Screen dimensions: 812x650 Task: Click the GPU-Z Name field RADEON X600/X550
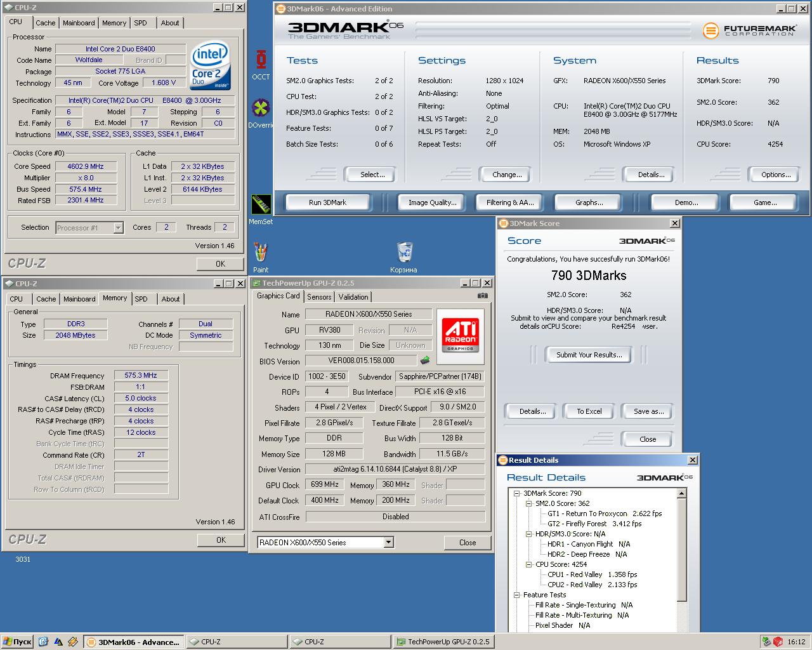click(x=369, y=314)
